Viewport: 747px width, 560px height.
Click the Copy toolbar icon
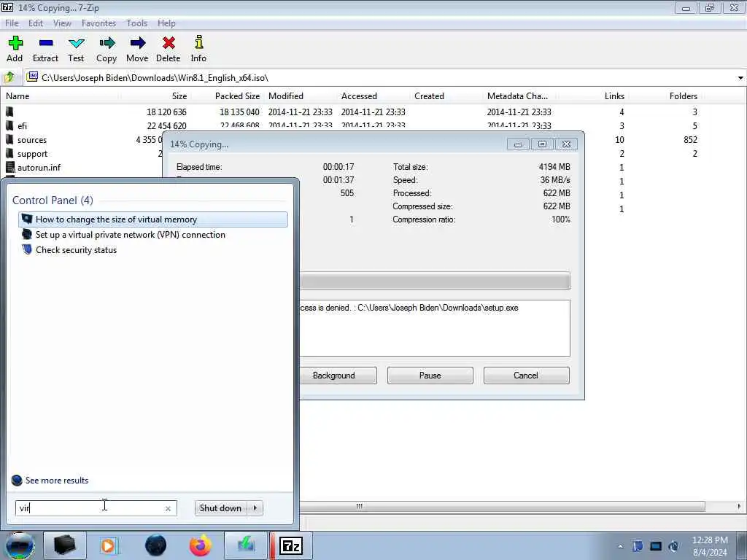(107, 43)
